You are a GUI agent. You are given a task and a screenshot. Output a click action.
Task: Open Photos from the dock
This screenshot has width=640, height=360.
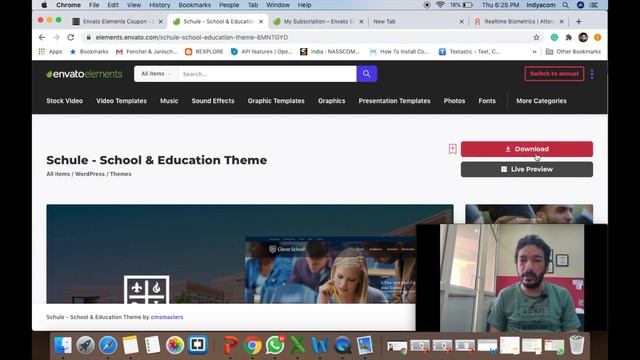coord(175,345)
